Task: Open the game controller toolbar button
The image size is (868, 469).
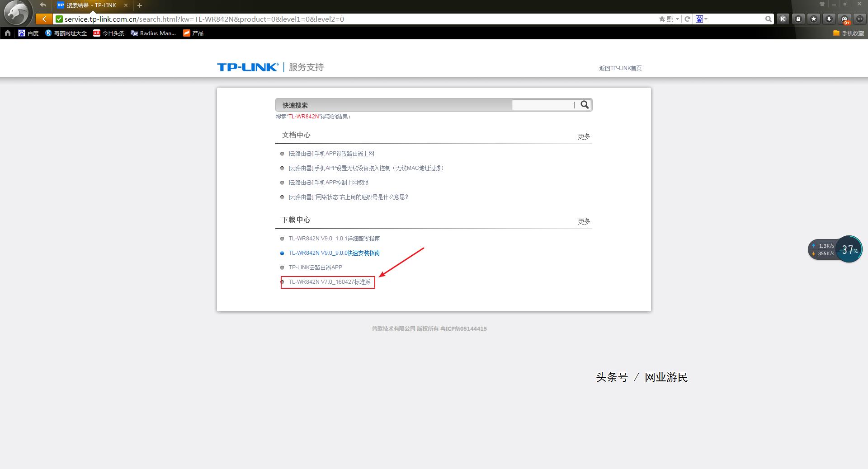Action: tap(844, 19)
